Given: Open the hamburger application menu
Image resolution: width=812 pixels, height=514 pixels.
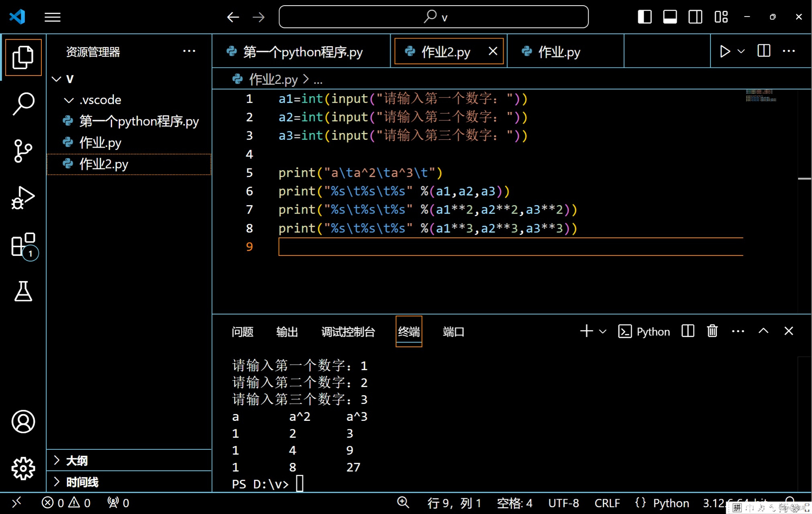Looking at the screenshot, I should click(x=52, y=17).
